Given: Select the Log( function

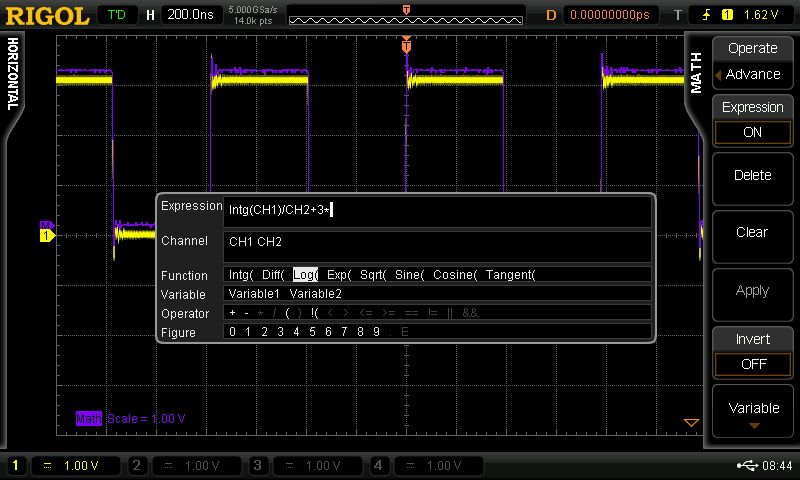Looking at the screenshot, I should [305, 275].
